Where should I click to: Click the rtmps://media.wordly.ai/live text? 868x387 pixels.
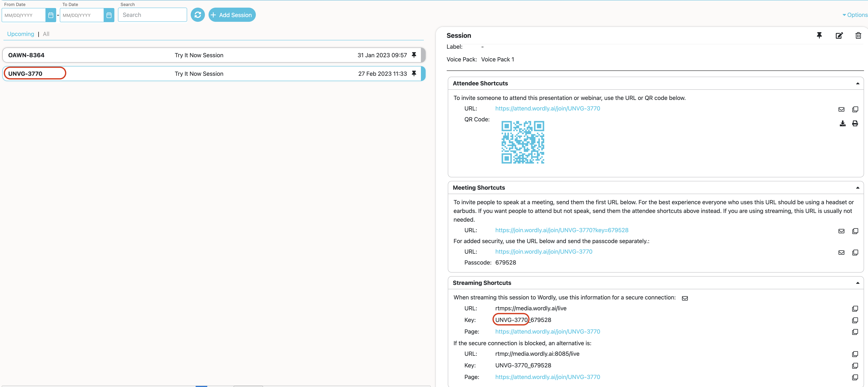pos(531,309)
